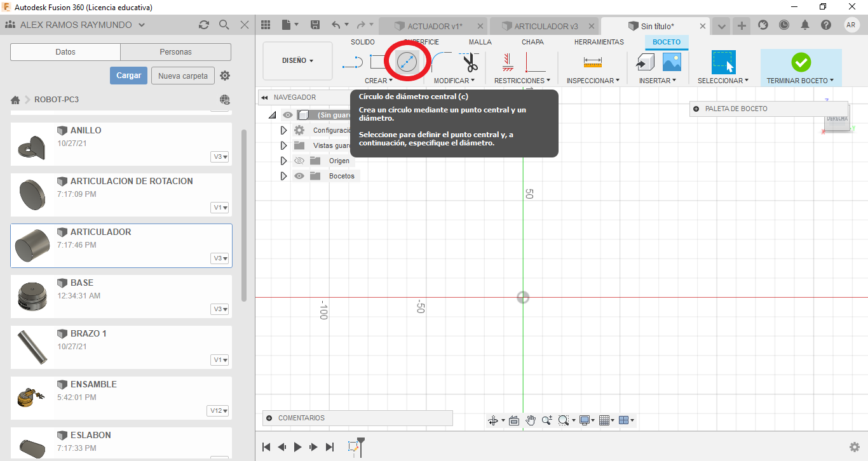The width and height of the screenshot is (868, 461).
Task: Open the Help question mark menu
Action: pyautogui.click(x=826, y=25)
